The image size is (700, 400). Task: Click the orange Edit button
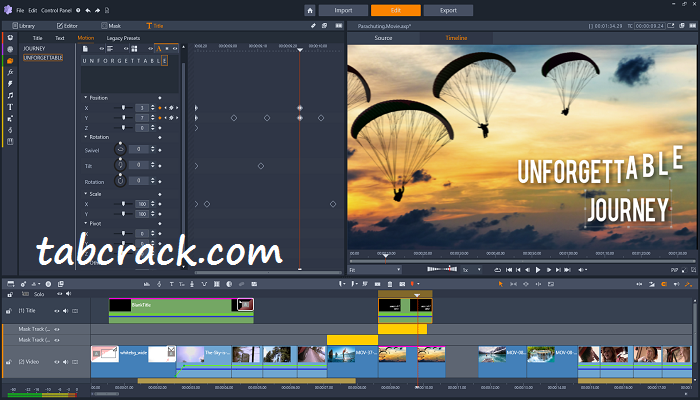(x=396, y=10)
